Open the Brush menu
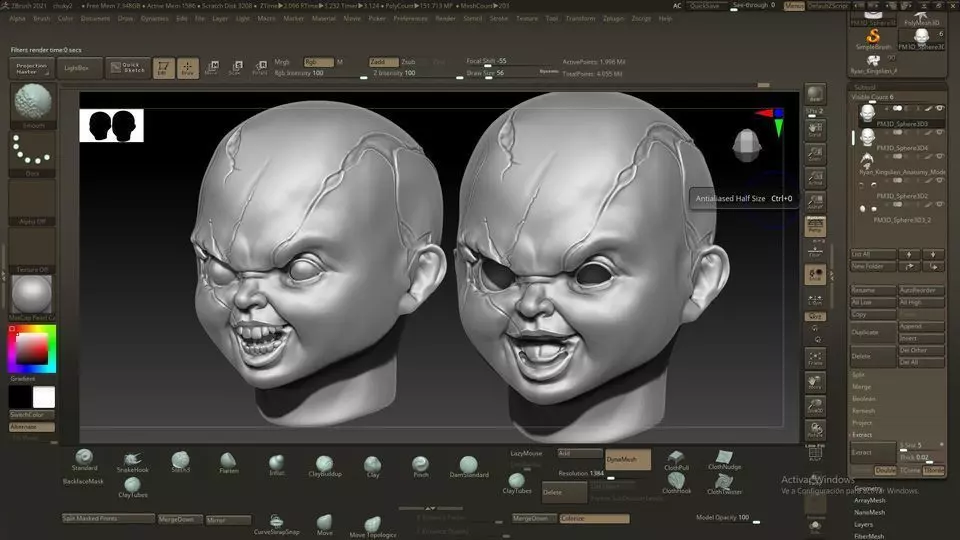The height and width of the screenshot is (540, 960). point(42,18)
